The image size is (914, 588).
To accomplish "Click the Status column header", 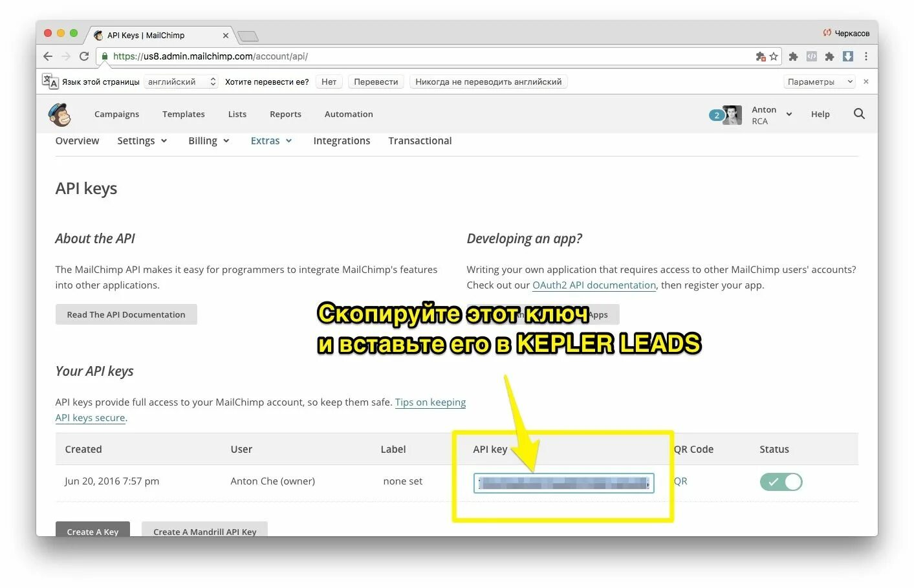I will coord(774,450).
